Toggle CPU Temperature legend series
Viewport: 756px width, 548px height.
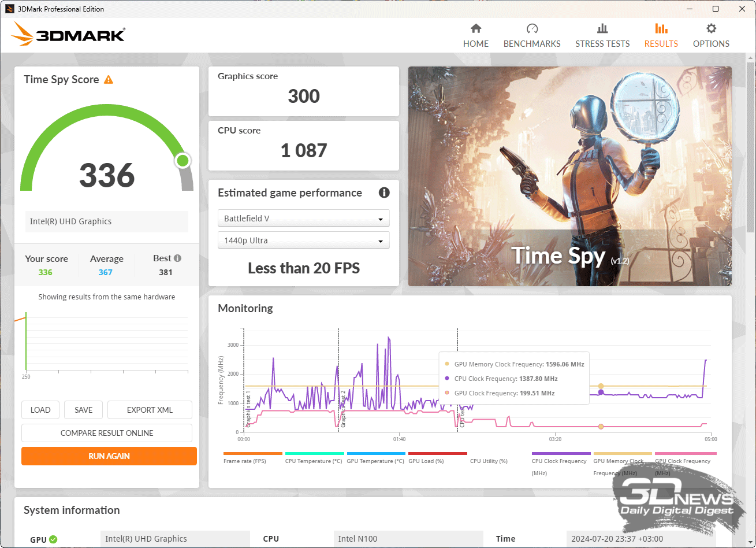[314, 458]
